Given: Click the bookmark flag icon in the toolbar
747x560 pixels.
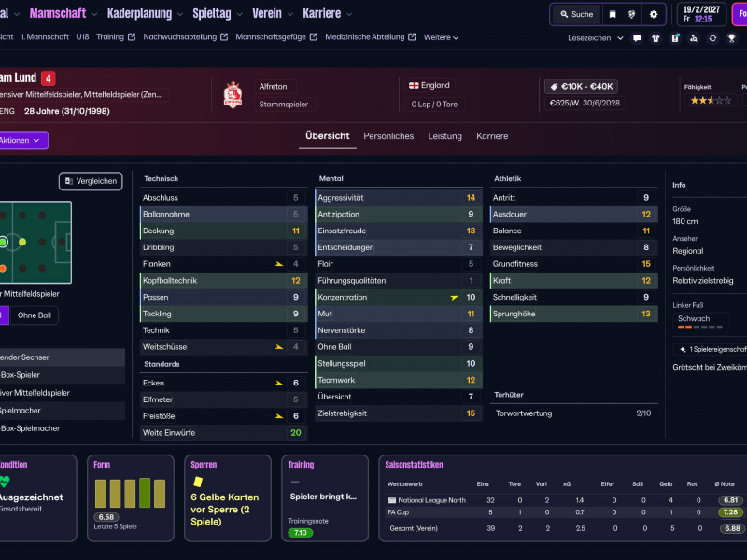Looking at the screenshot, I should click(x=613, y=14).
